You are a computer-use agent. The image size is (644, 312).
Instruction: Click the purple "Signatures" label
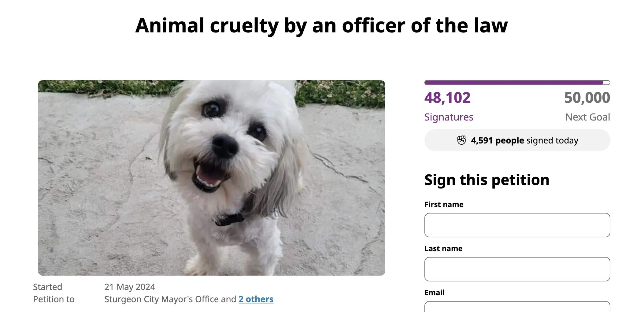click(449, 117)
